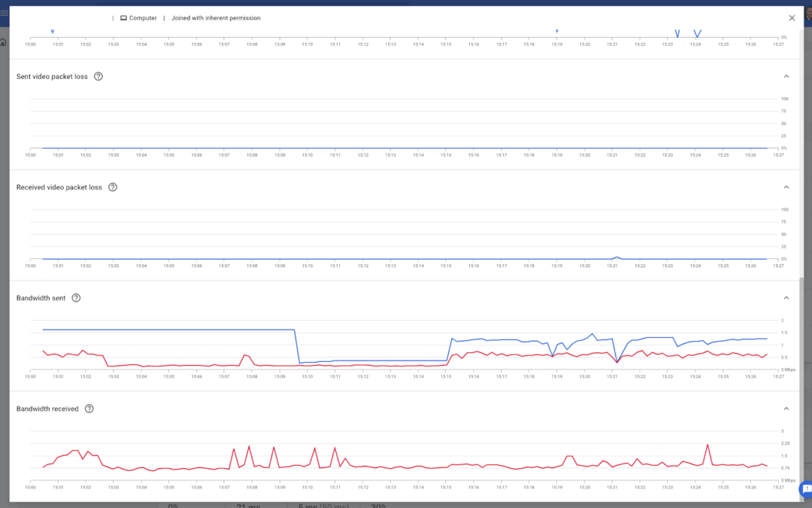Click the event marker near 15:01
812x508 pixels.
[x=53, y=32]
